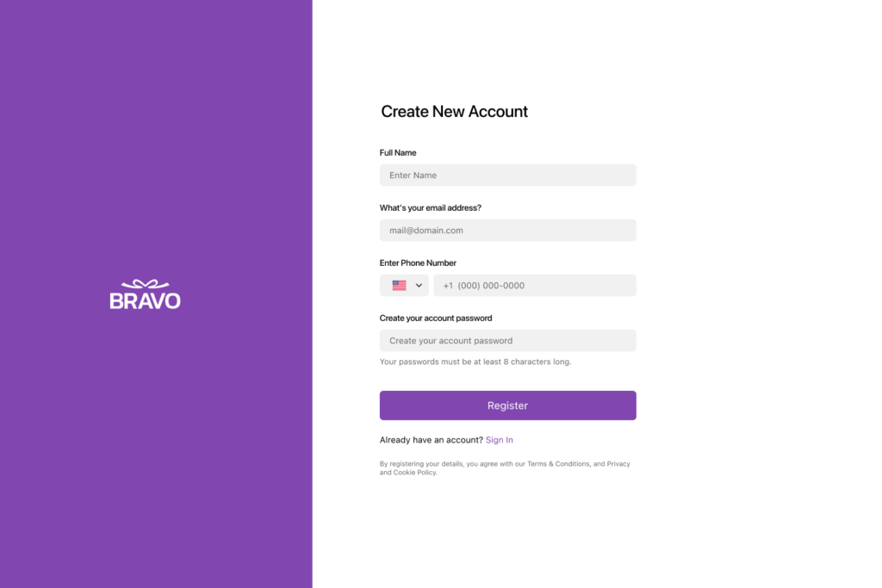Open the Terms & Conditions link

(558, 464)
